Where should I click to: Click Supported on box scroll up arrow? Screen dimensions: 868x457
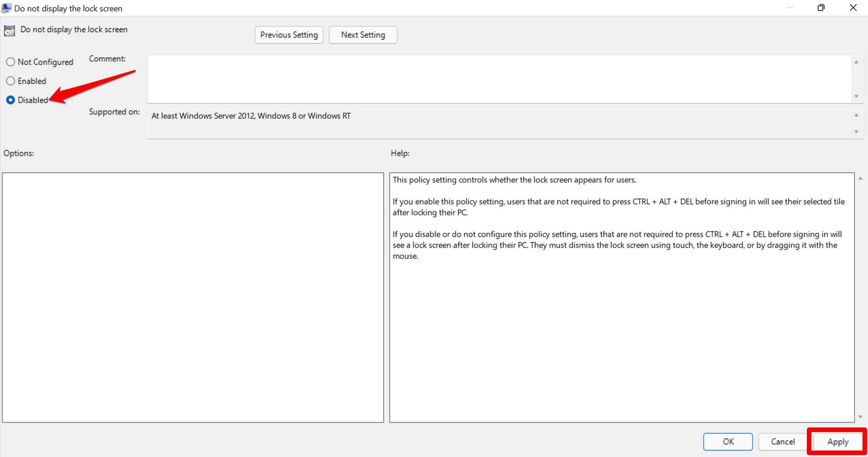[x=856, y=115]
